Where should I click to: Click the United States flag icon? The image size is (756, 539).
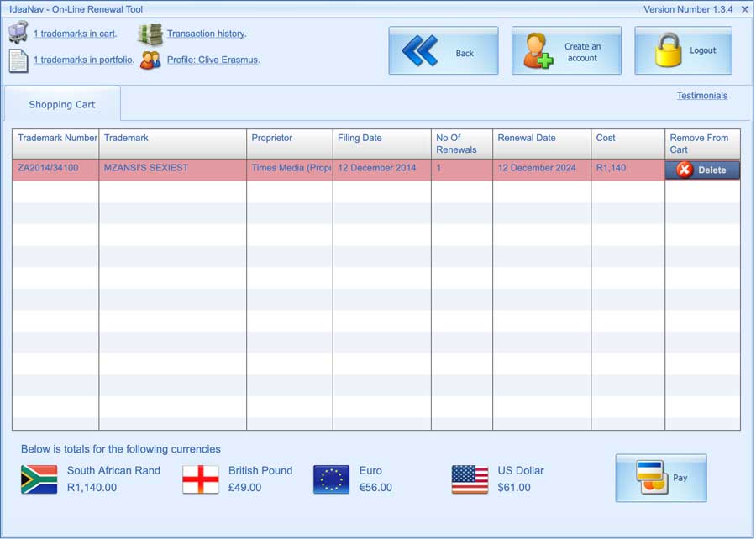coord(470,479)
